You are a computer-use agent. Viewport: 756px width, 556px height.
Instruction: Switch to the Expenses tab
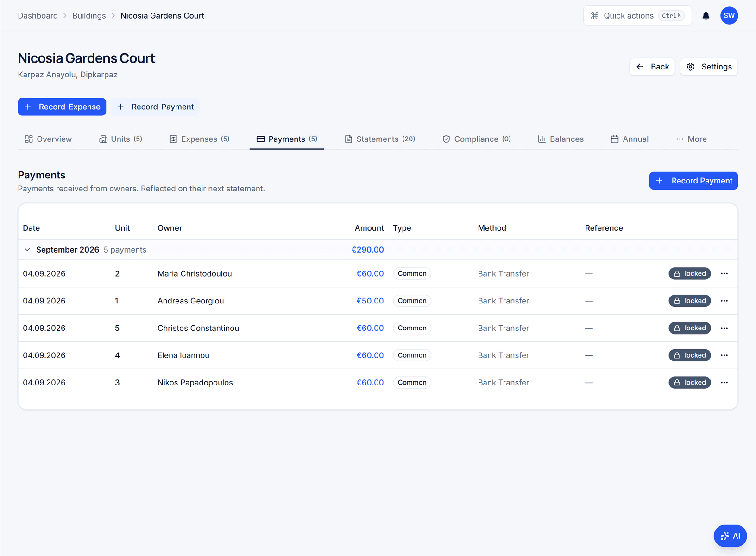tap(200, 139)
